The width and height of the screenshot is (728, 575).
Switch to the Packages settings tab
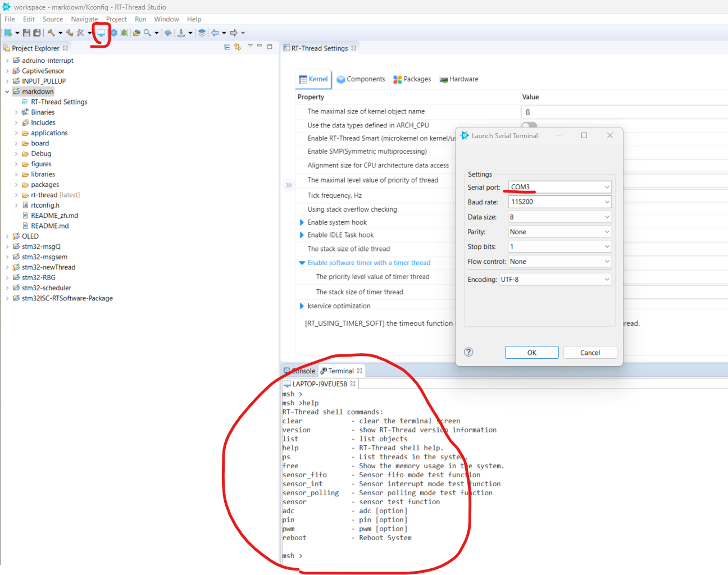[x=412, y=79]
